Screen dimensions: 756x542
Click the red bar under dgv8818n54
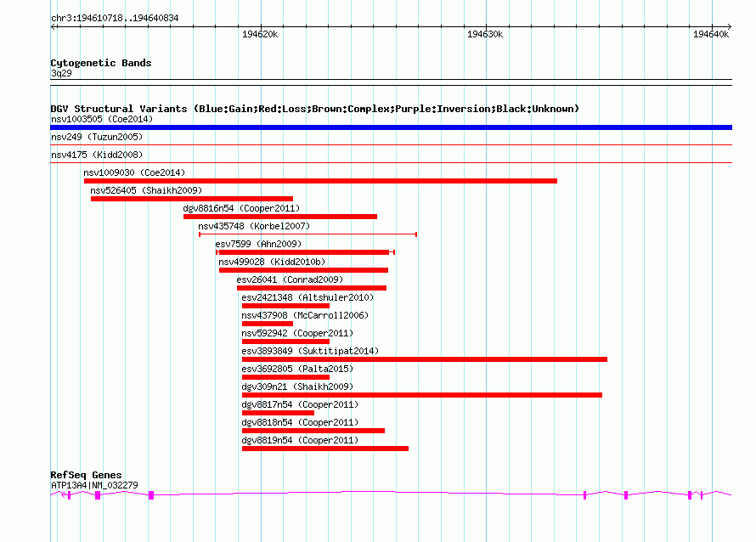313,431
